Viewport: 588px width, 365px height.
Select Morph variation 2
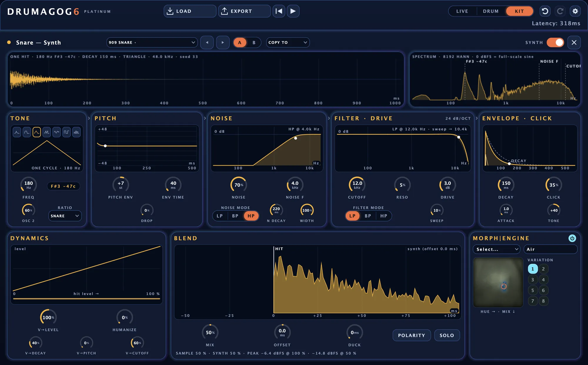(x=543, y=269)
